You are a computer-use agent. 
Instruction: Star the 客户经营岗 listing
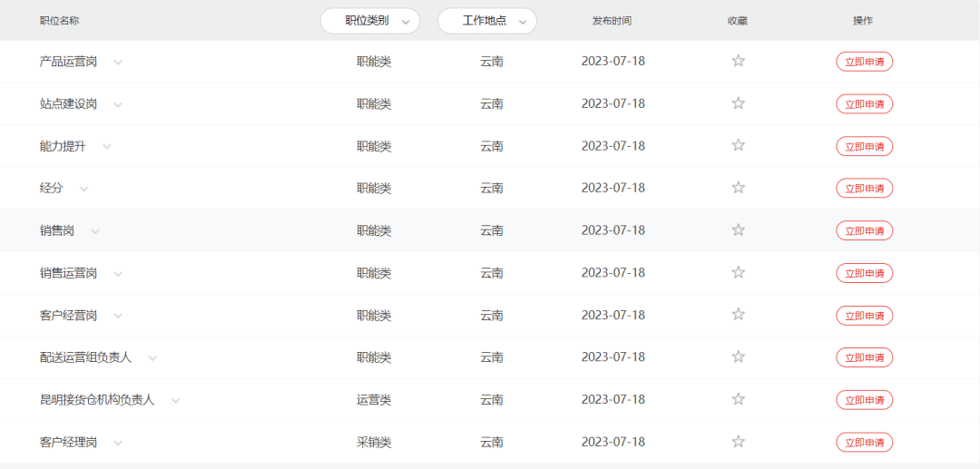coord(738,315)
